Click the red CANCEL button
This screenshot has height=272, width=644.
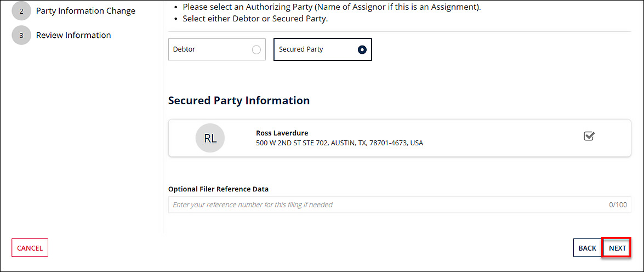pyautogui.click(x=30, y=248)
